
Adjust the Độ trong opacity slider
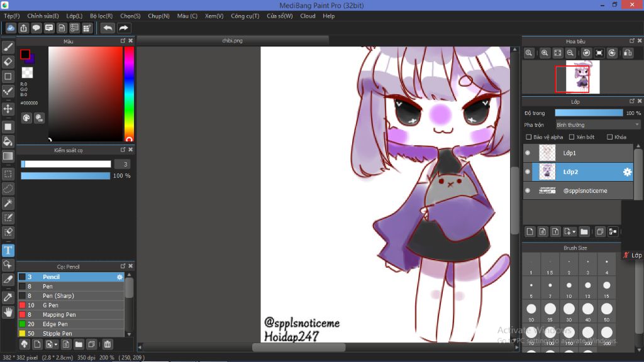pos(589,113)
